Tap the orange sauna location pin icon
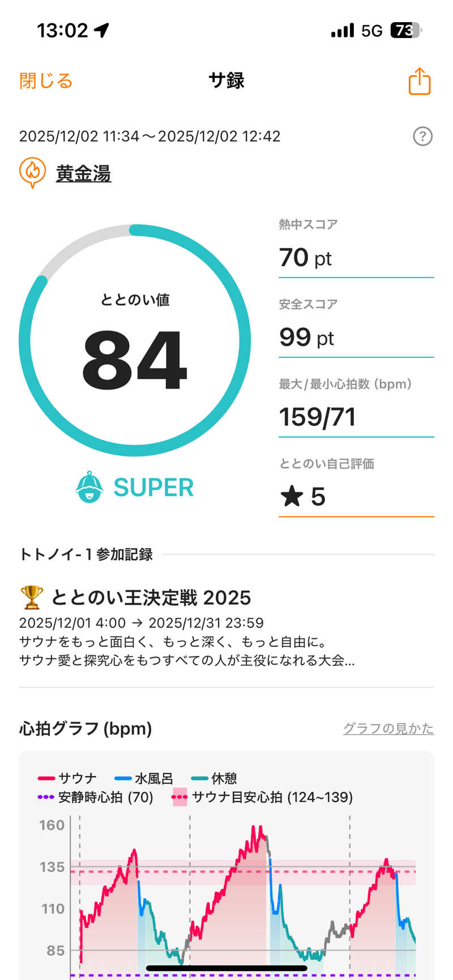The height and width of the screenshot is (980, 453). pos(32,172)
